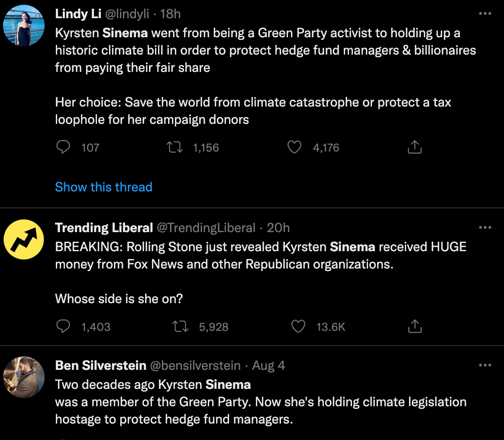Like Trending Liberal's tweet
The width and height of the screenshot is (504, 440).
click(x=298, y=326)
